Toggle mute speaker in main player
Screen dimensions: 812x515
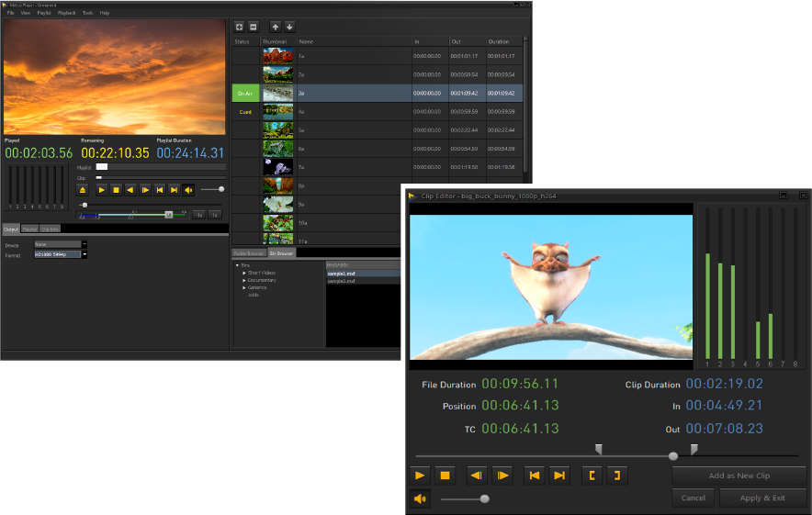point(188,190)
